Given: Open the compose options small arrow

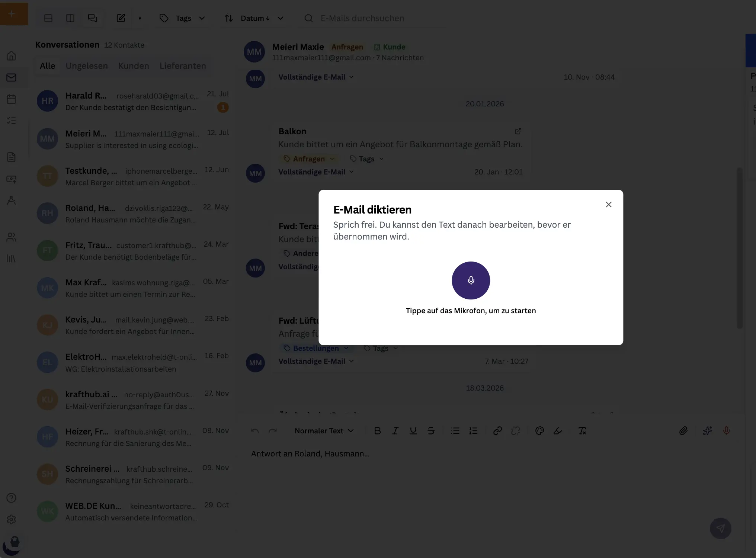Looking at the screenshot, I should (x=140, y=18).
